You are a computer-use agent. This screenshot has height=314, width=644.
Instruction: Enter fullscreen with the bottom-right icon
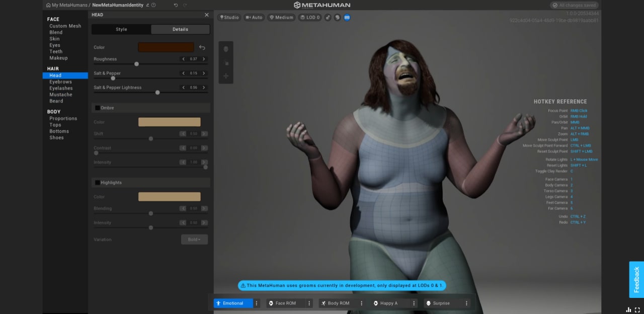click(x=637, y=309)
